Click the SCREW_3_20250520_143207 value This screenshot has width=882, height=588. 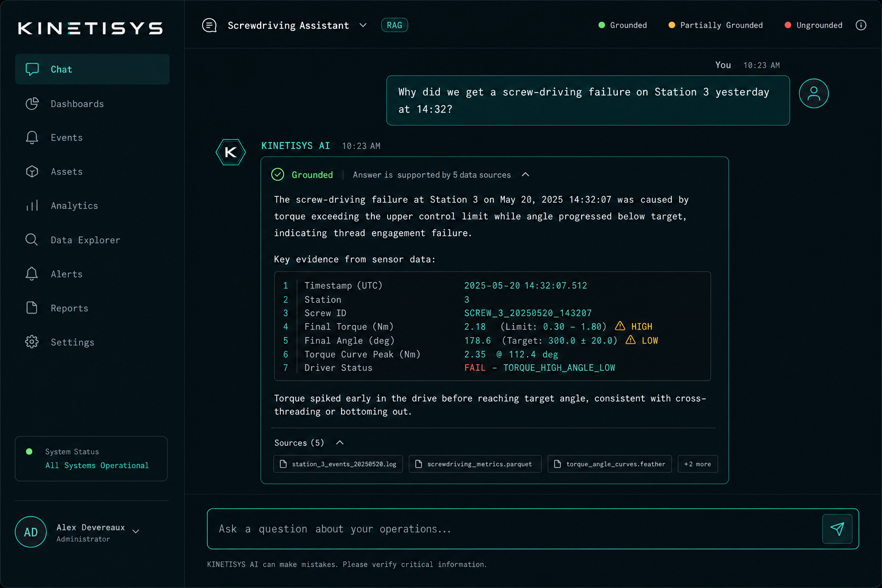click(x=528, y=313)
